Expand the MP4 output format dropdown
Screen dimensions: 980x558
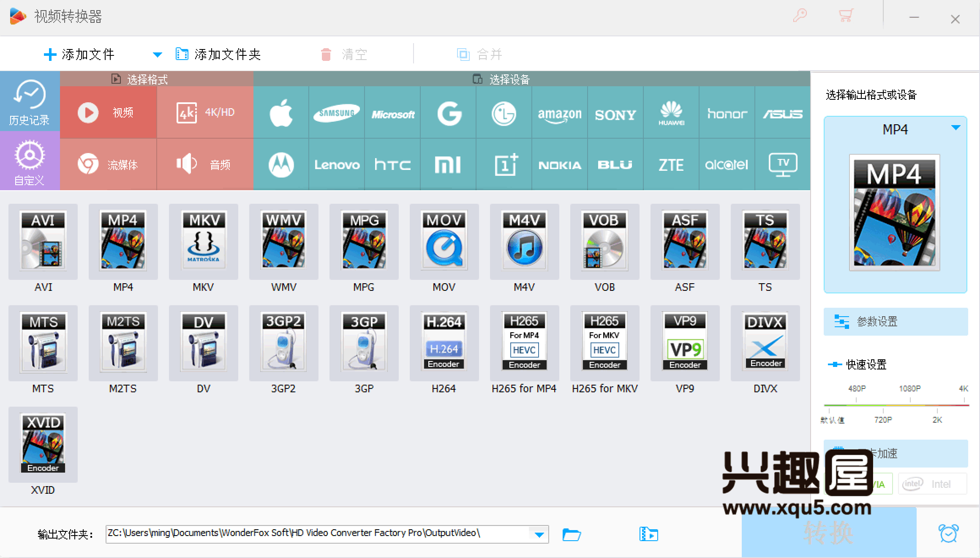point(955,128)
